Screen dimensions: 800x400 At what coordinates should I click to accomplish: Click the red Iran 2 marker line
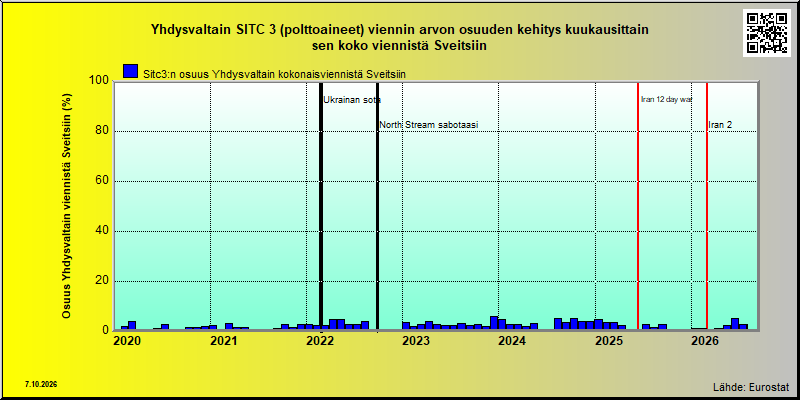pyautogui.click(x=707, y=206)
